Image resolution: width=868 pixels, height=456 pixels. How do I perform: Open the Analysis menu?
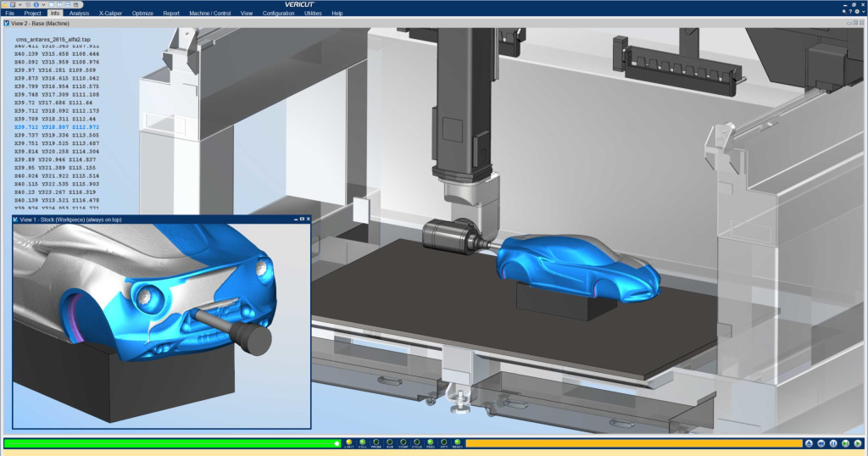pyautogui.click(x=79, y=14)
